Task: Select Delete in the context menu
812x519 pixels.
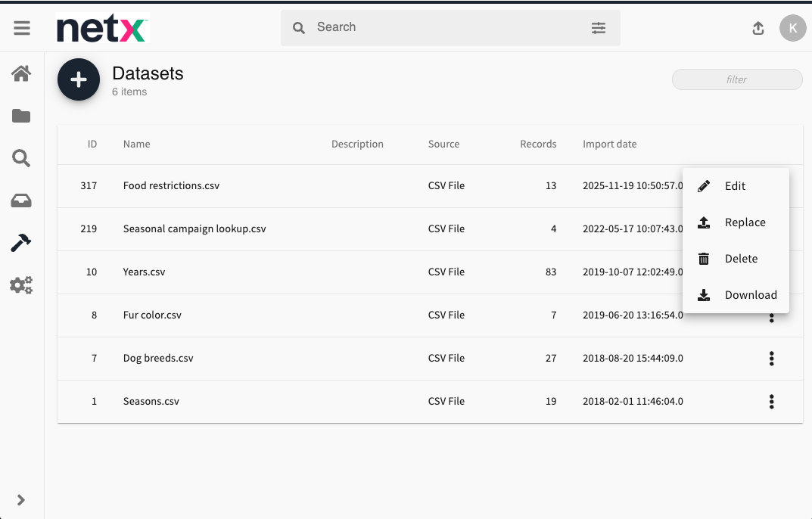Action: [741, 259]
